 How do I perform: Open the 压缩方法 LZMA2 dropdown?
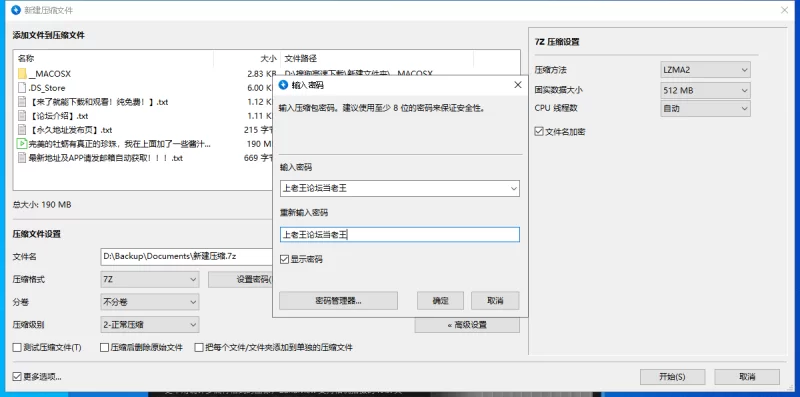coord(705,69)
